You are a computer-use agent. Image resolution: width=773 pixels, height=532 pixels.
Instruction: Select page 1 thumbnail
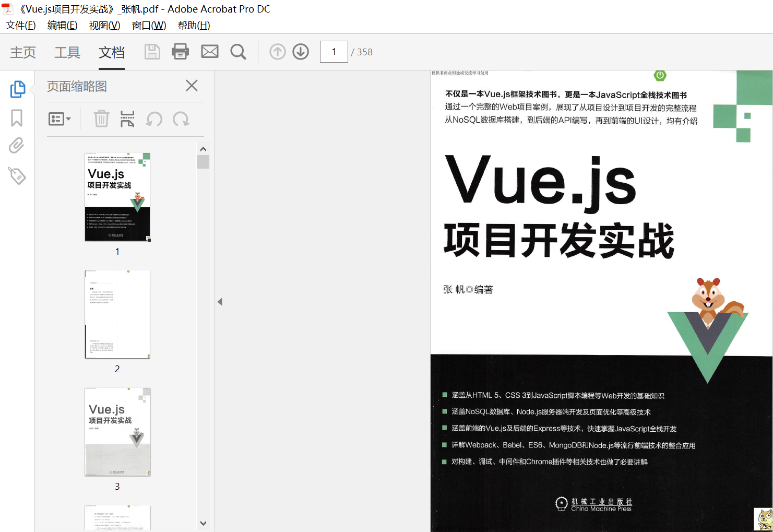(117, 197)
